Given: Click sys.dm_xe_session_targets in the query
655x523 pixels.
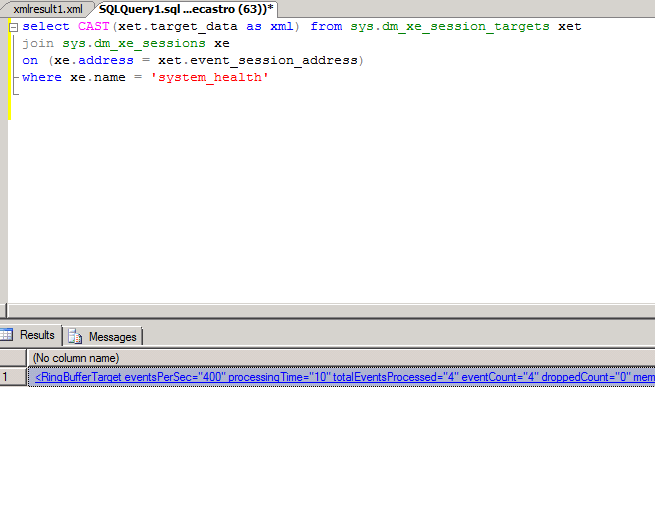Looking at the screenshot, I should tap(450, 27).
